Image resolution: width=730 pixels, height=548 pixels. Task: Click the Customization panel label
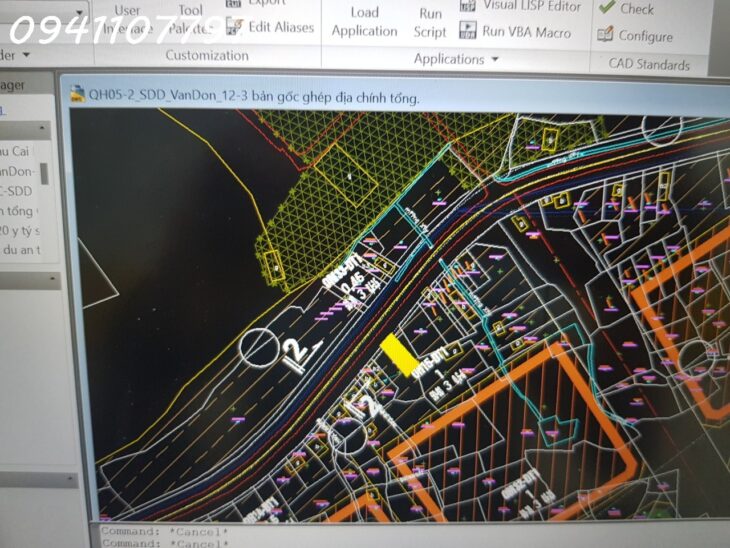(x=206, y=55)
